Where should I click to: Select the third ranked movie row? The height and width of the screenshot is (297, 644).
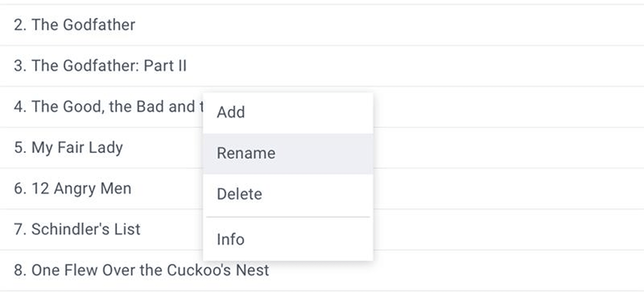click(100, 66)
